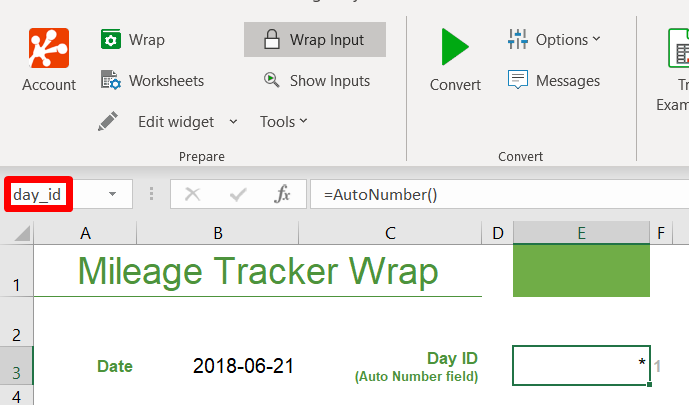Select row 2 header
Screen dimensions: 689x405
coord(16,322)
